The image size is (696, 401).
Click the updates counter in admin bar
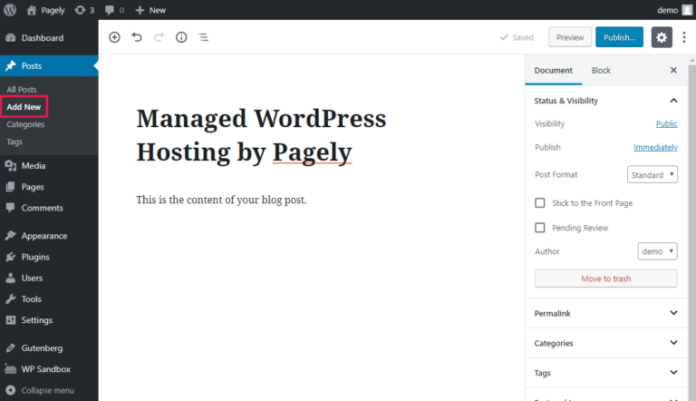[83, 10]
